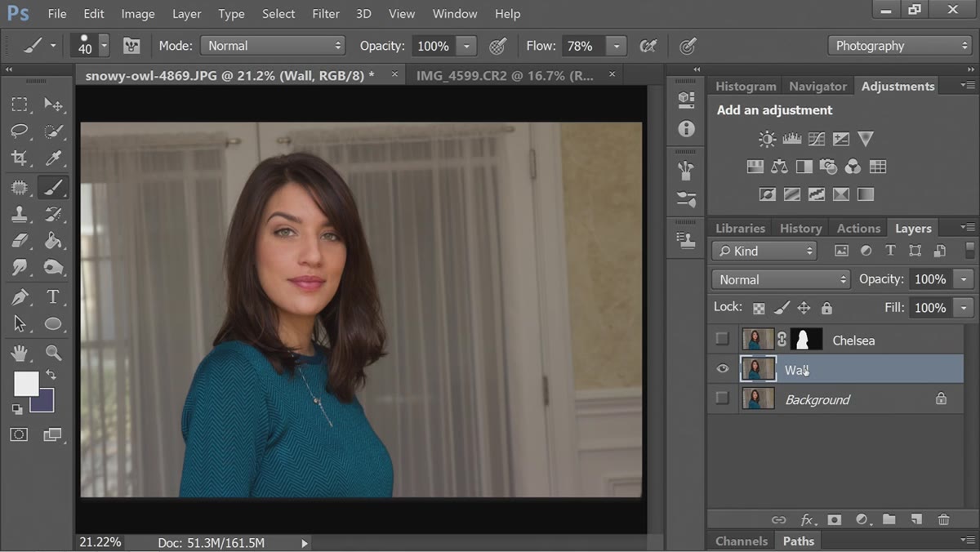Select the Crop tool
Screen dimensions: 980x552
pos(20,158)
